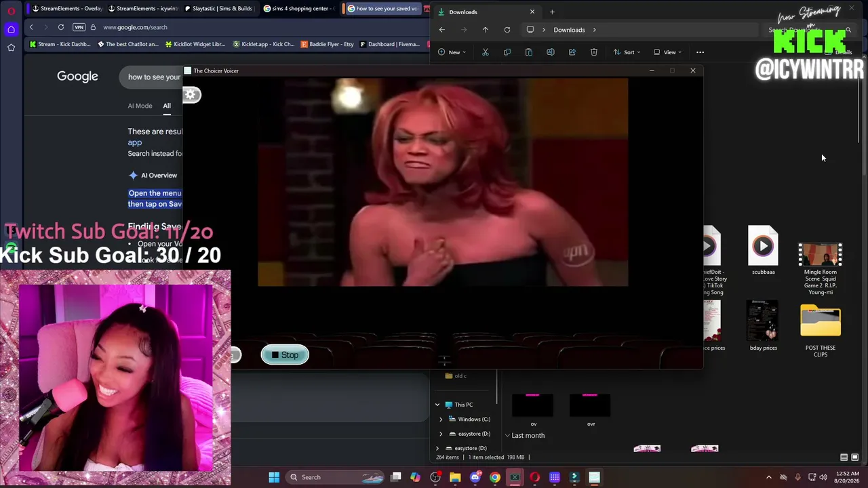
Task: Rename the selected Explorer file
Action: (551, 52)
